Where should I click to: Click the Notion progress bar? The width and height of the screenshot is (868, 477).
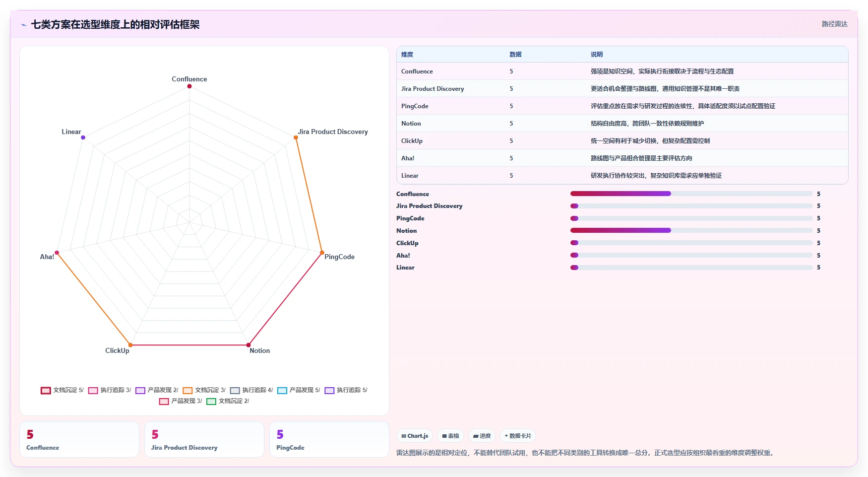[x=691, y=230]
